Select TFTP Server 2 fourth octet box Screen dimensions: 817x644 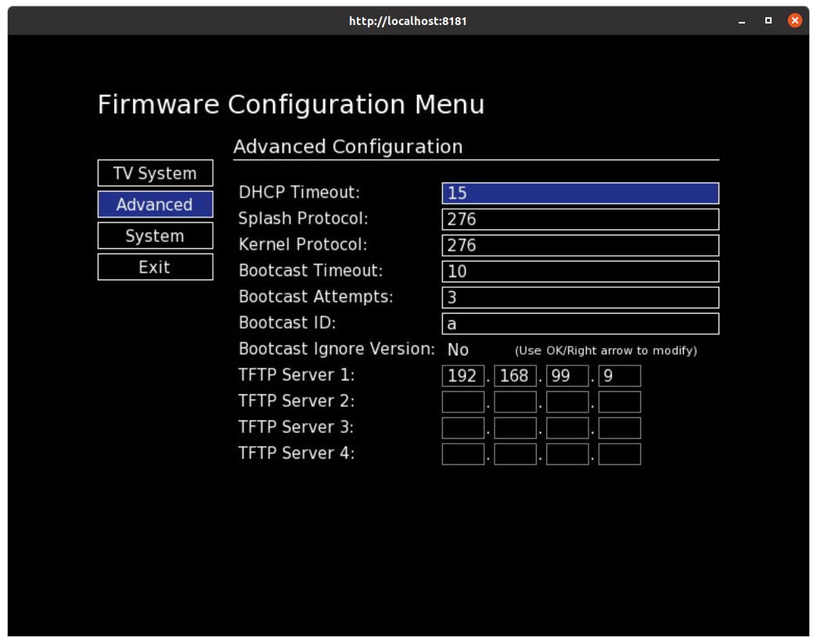(620, 401)
